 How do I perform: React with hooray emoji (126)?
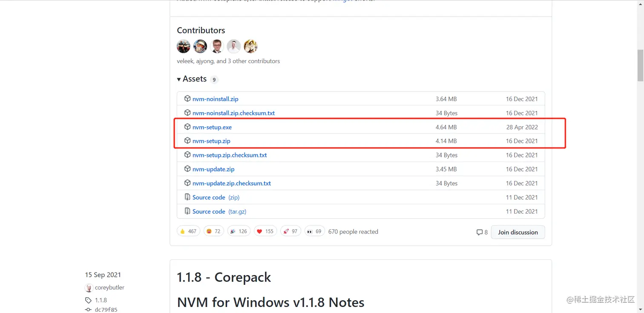click(239, 231)
